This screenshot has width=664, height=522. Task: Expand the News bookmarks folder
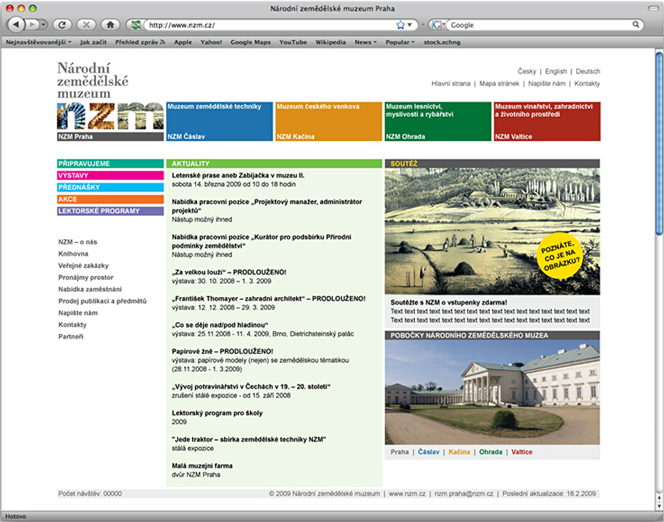[x=365, y=42]
